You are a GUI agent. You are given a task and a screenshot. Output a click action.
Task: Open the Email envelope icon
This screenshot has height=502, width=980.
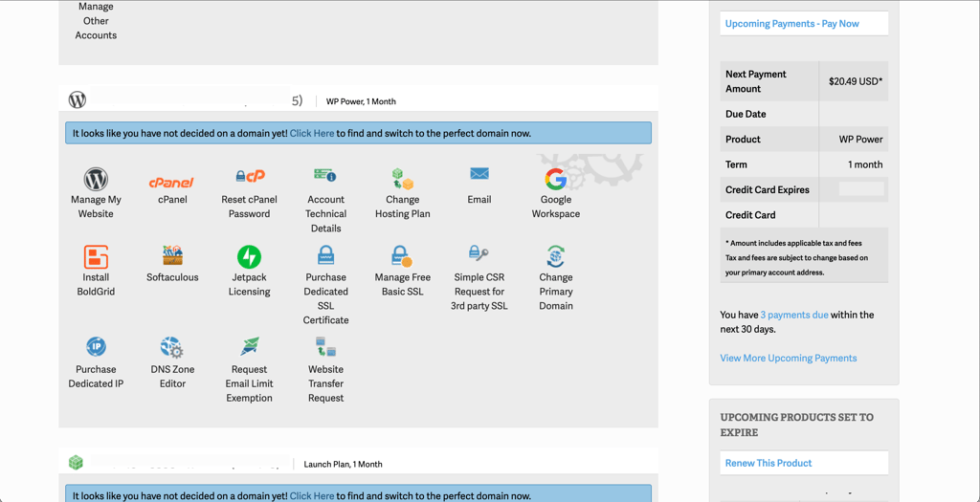point(479,174)
